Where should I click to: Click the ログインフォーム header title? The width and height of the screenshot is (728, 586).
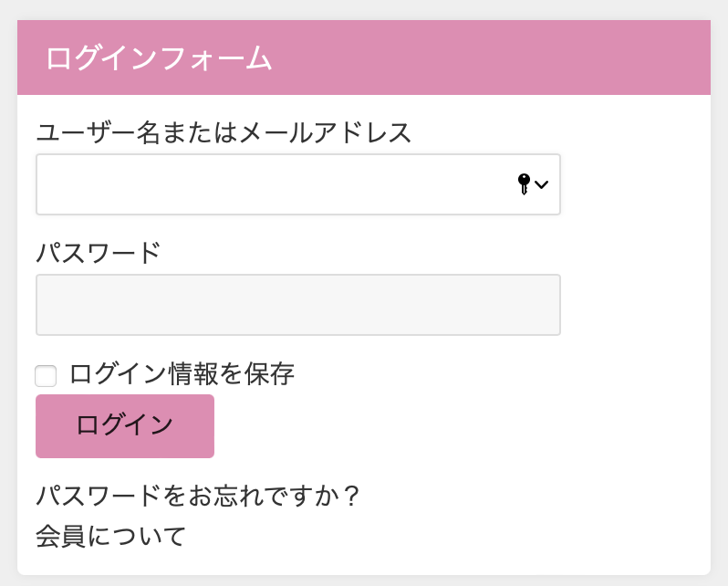coord(159,58)
